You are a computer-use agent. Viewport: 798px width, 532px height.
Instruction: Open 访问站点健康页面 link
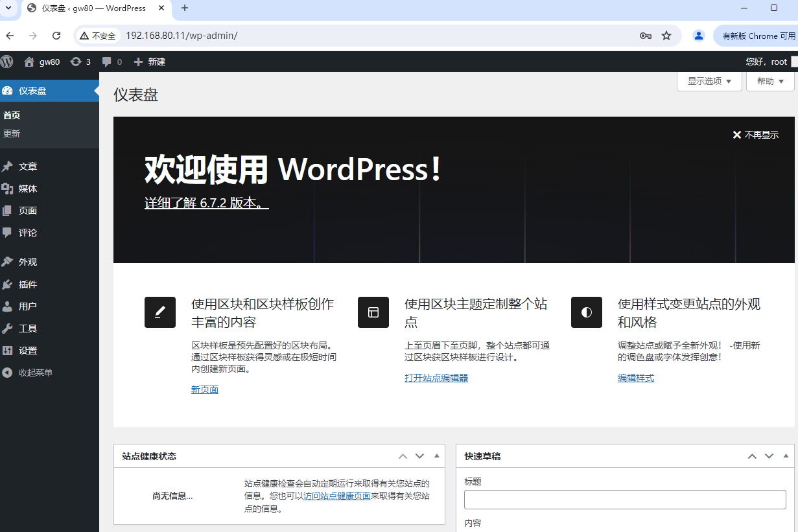click(337, 496)
